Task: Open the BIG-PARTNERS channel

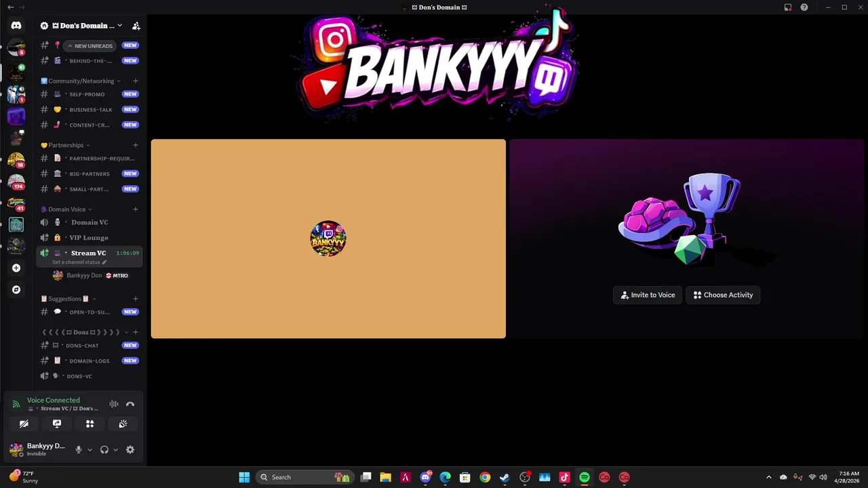Action: pos(89,174)
